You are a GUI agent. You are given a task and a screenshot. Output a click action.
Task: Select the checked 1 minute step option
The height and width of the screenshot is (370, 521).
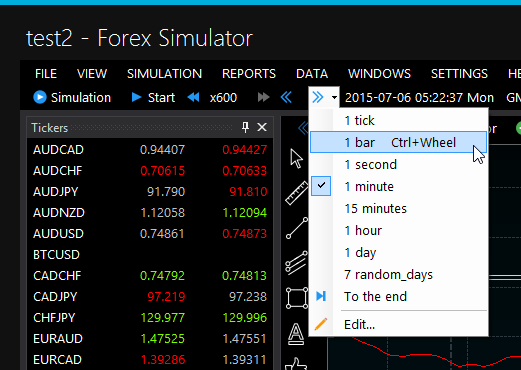399,186
